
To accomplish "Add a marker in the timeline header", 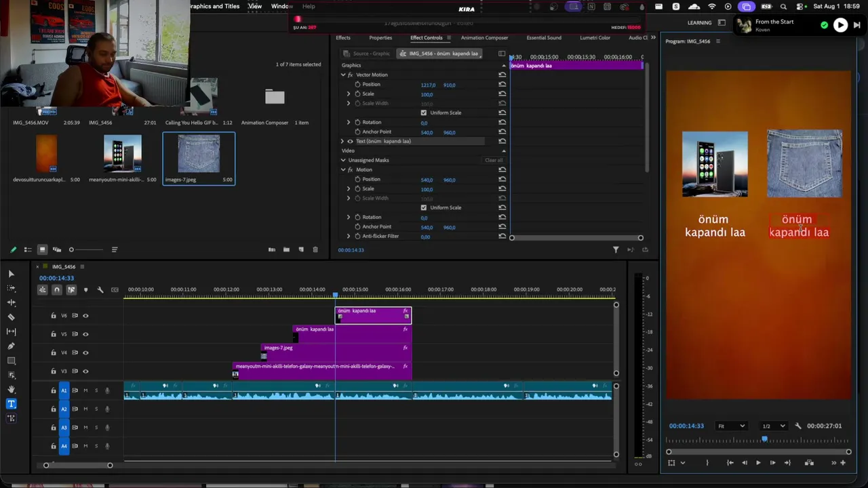I will pos(85,290).
